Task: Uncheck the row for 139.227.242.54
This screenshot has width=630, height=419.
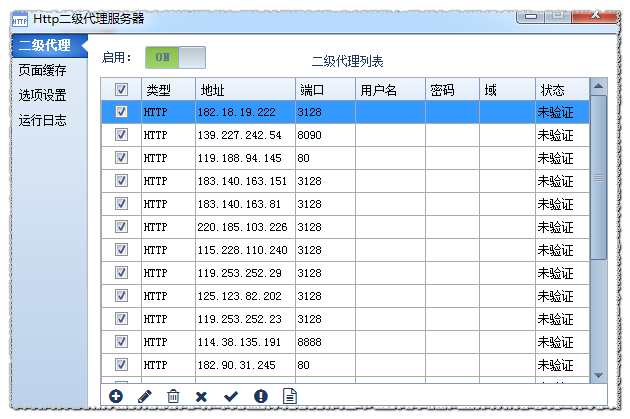Action: point(121,135)
